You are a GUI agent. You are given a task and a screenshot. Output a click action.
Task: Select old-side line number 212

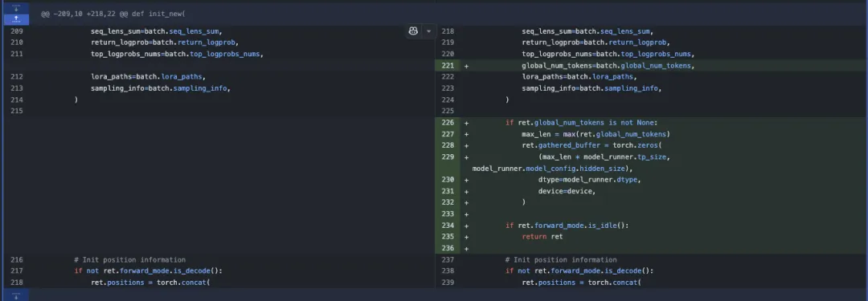(17, 76)
